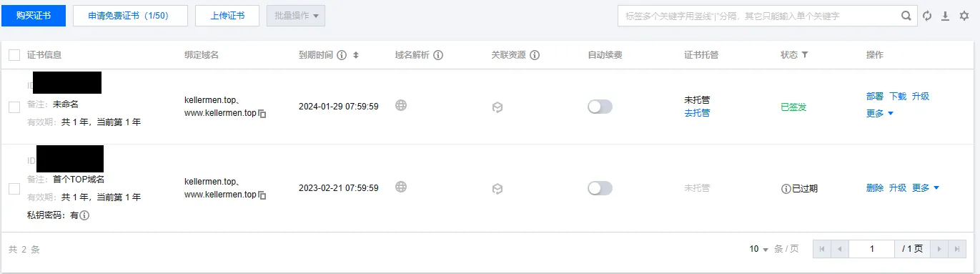This screenshot has height=274, width=980.
Task: Toggle auto-renew for the 未命名 certificate
Action: tap(600, 107)
